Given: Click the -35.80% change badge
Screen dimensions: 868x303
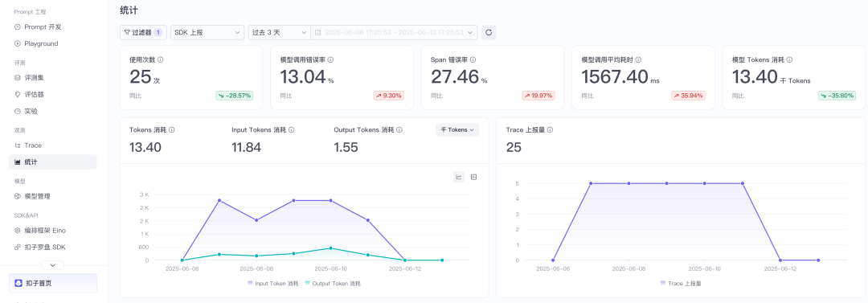Looking at the screenshot, I should point(837,96).
